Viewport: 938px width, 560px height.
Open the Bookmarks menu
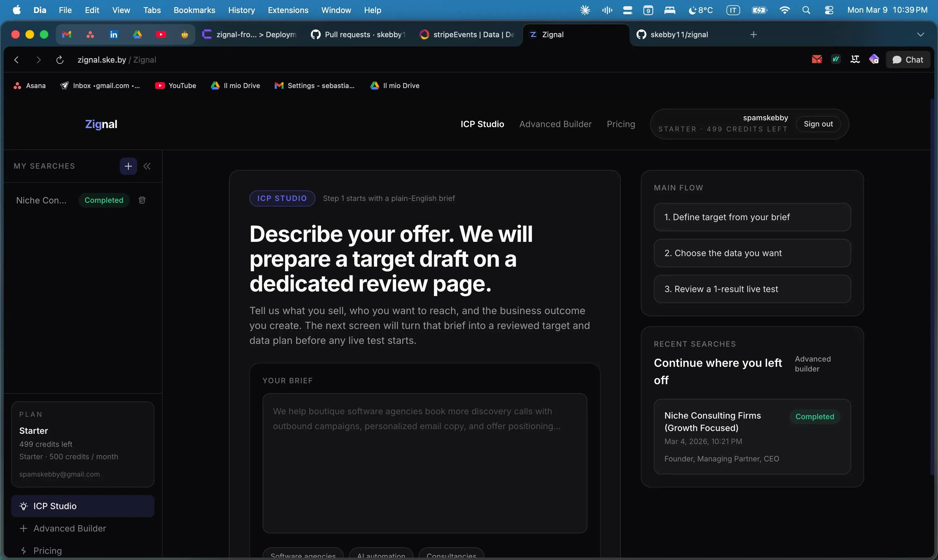point(194,10)
